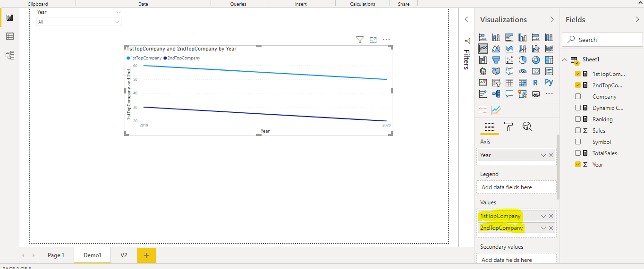Select the Demo1 page tab
This screenshot has height=269, width=644.
[93, 255]
